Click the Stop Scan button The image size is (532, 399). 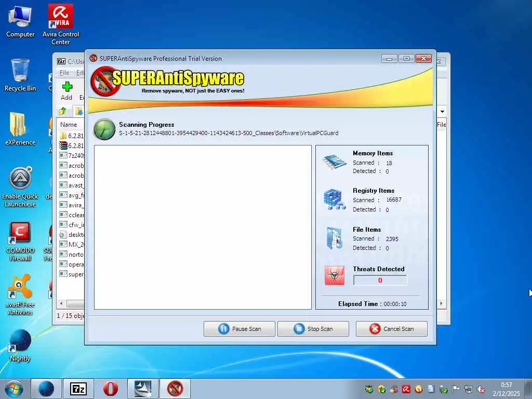(313, 329)
